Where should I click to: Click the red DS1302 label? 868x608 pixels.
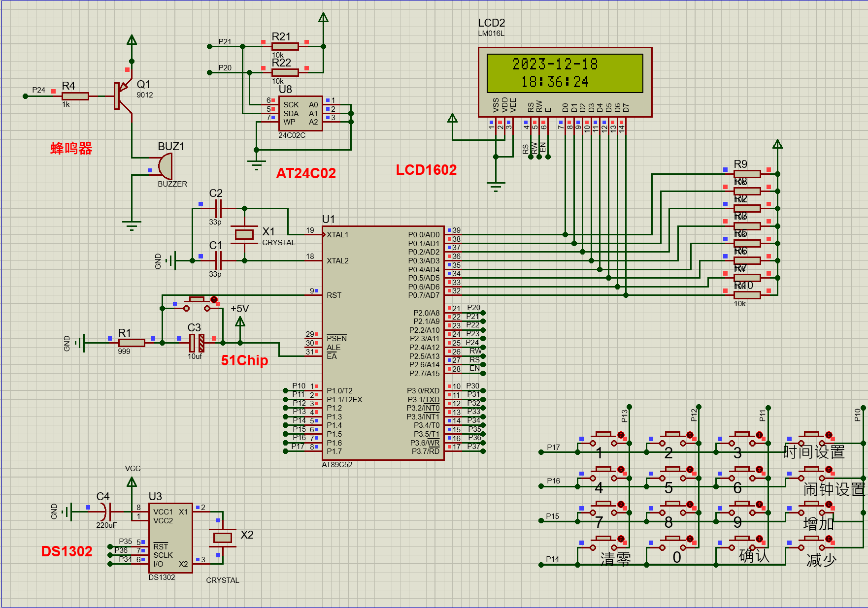pyautogui.click(x=67, y=551)
